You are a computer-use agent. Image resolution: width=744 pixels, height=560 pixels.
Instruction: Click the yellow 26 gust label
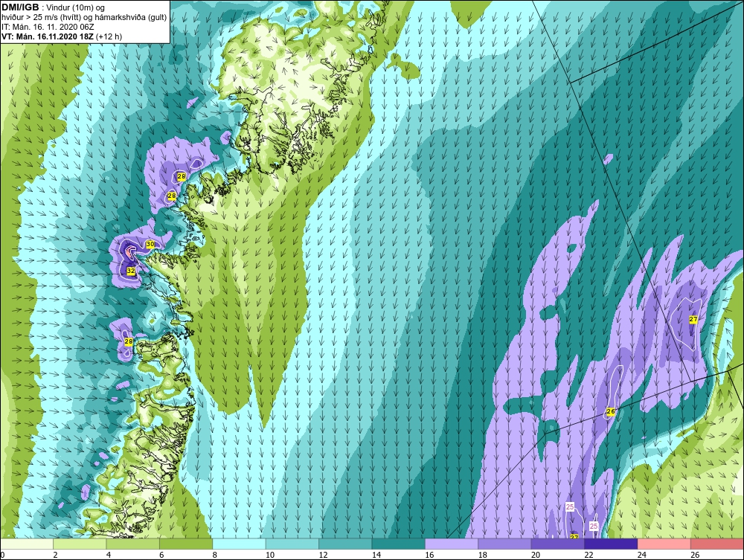(x=611, y=411)
